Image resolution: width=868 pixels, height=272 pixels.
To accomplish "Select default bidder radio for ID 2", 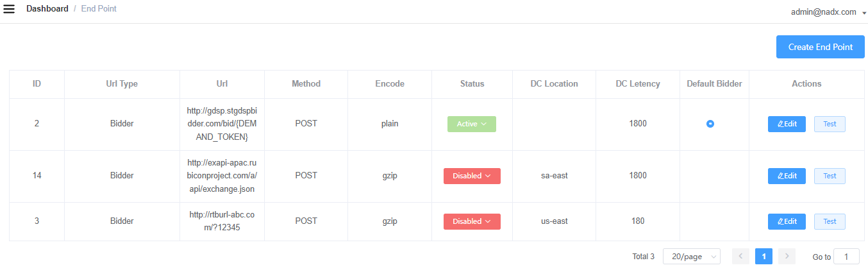I will pyautogui.click(x=710, y=124).
